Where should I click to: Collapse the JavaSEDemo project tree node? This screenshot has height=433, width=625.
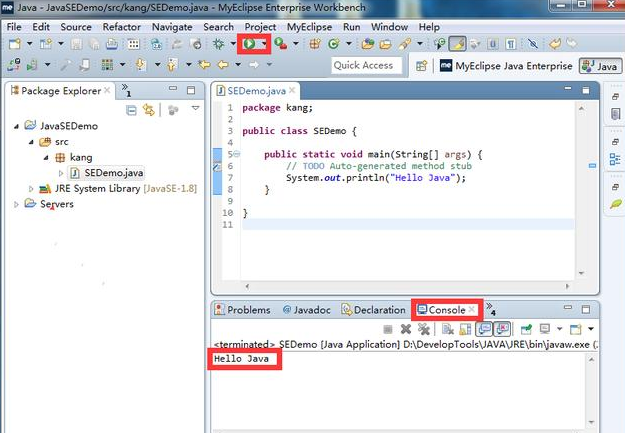pyautogui.click(x=18, y=127)
